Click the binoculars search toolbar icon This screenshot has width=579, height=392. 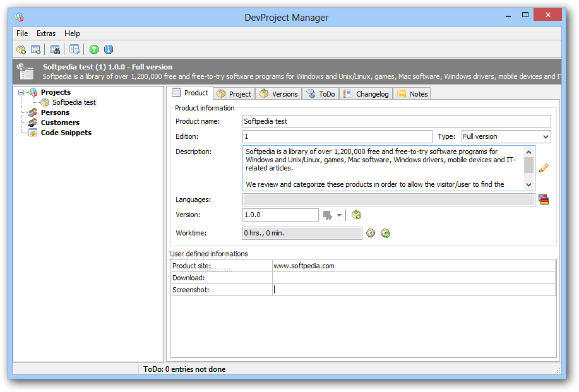click(x=55, y=49)
